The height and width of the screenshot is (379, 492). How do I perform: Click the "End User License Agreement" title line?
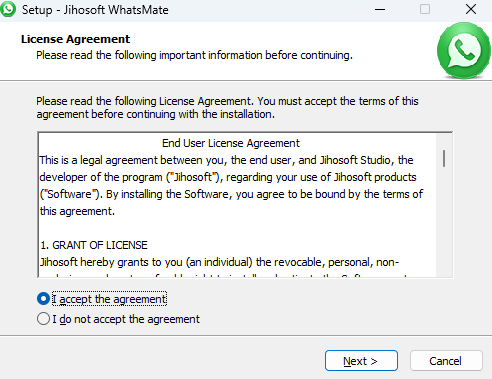(231, 143)
